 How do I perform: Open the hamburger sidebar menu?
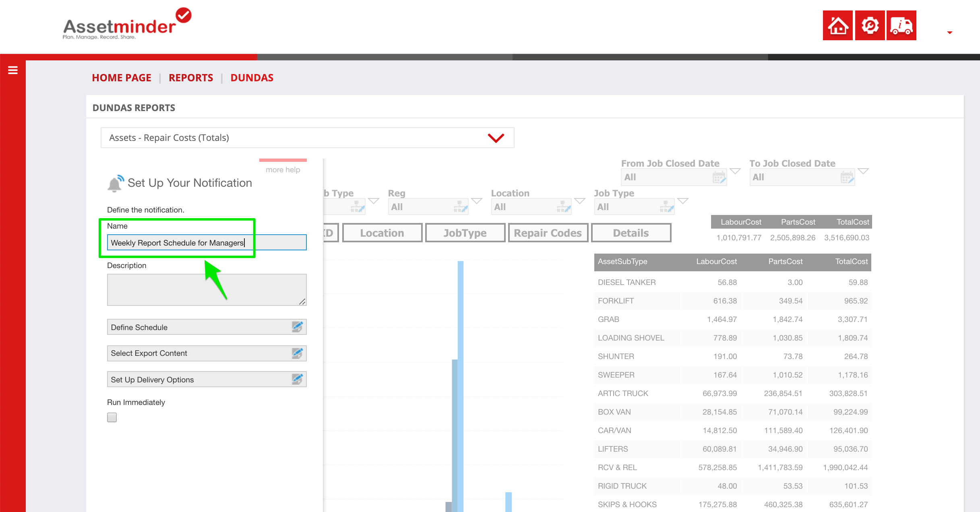13,70
